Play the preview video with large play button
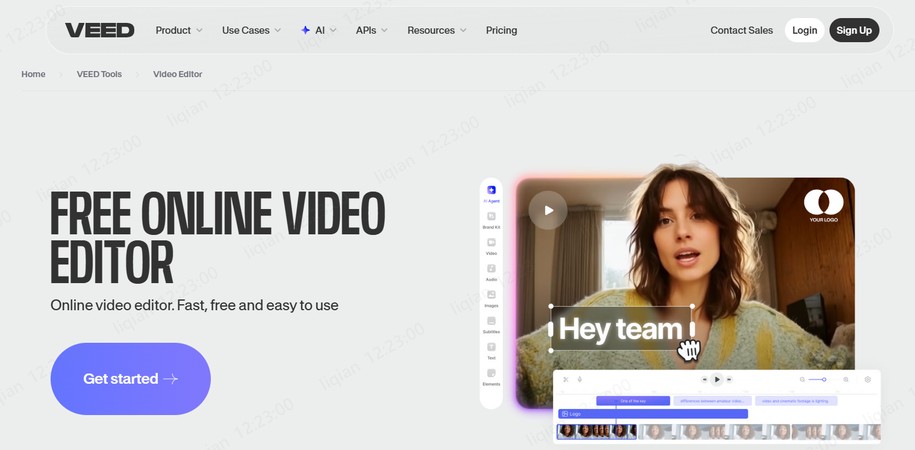This screenshot has height=450, width=915. coord(548,210)
